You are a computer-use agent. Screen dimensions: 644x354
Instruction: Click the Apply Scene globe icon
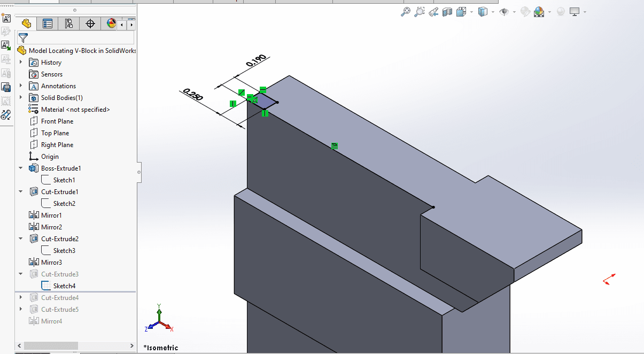pyautogui.click(x=538, y=11)
